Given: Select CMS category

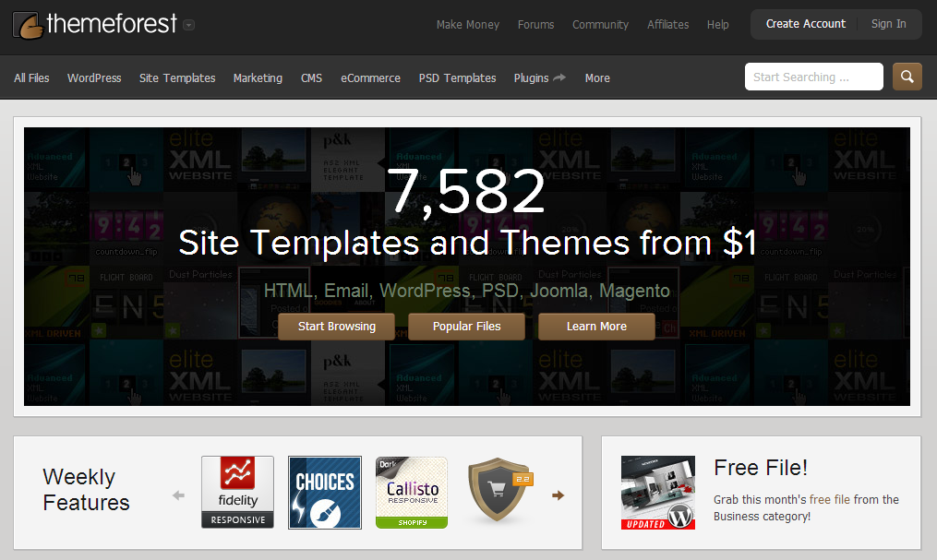Looking at the screenshot, I should [311, 78].
